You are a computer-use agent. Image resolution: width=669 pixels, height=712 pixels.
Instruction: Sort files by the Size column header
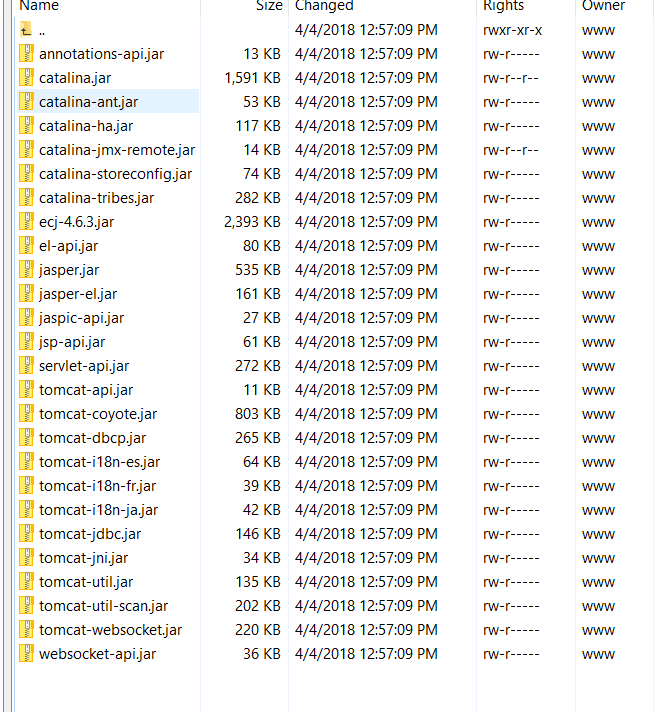269,5
